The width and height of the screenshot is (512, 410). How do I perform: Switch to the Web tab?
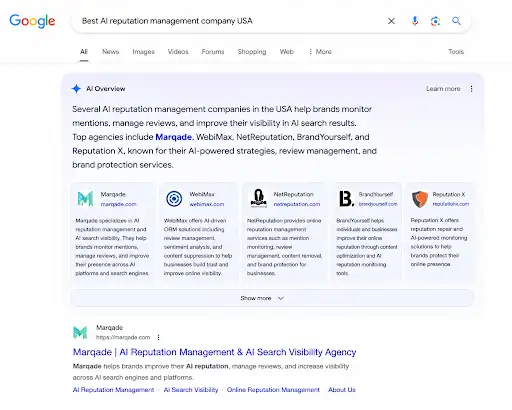(287, 52)
